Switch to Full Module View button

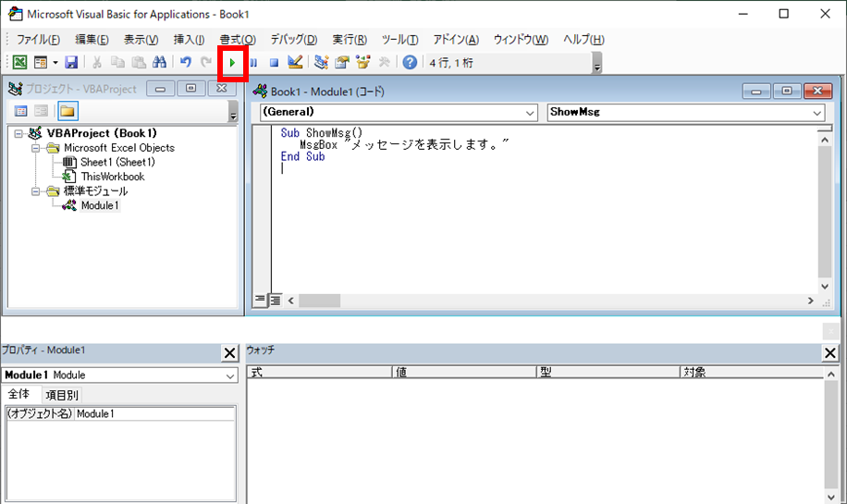click(276, 300)
